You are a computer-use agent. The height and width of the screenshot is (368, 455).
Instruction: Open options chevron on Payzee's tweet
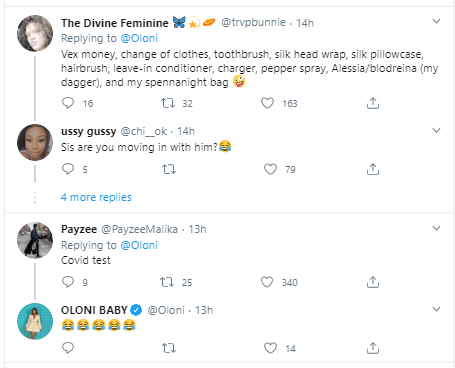tap(436, 228)
